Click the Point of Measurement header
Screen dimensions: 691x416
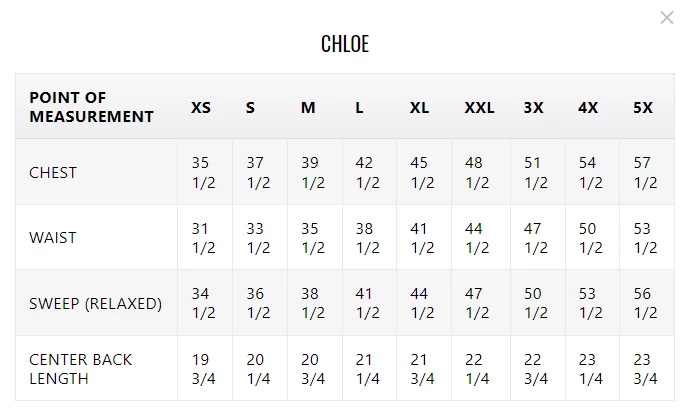pyautogui.click(x=91, y=107)
